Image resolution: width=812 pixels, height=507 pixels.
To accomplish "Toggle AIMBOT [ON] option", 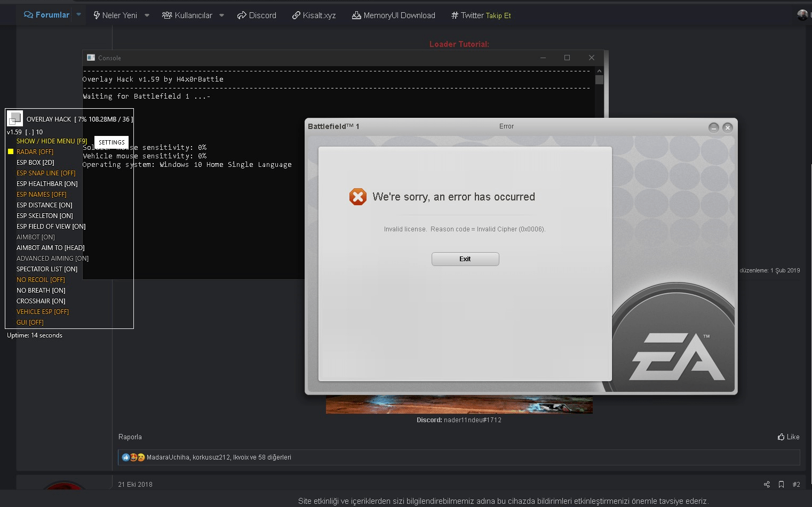I will click(x=36, y=237).
